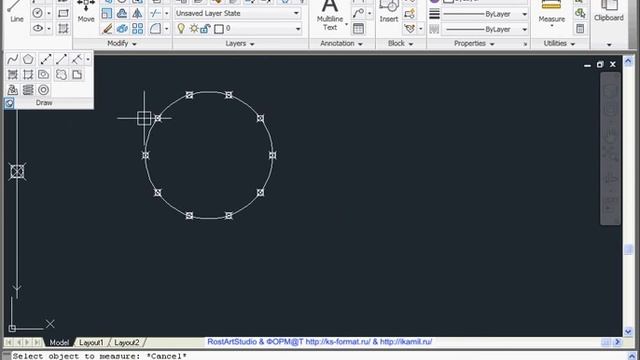Click the Create Block icon
The image size is (640, 360).
coord(409,13)
